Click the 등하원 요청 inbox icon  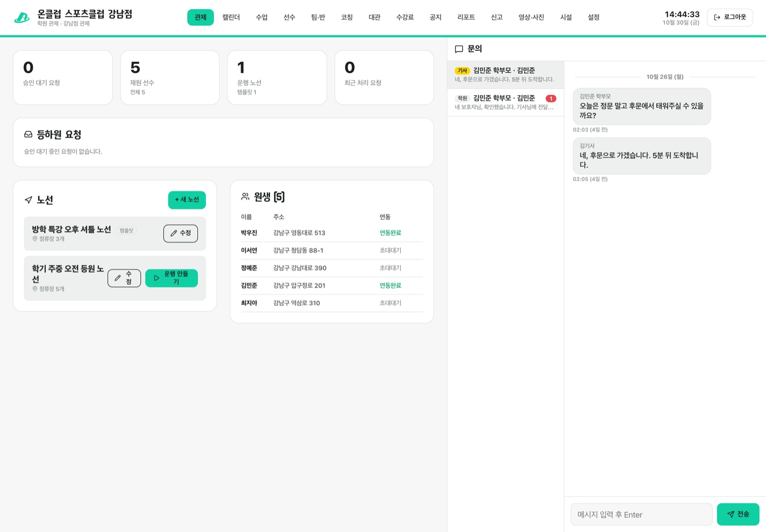pyautogui.click(x=28, y=135)
